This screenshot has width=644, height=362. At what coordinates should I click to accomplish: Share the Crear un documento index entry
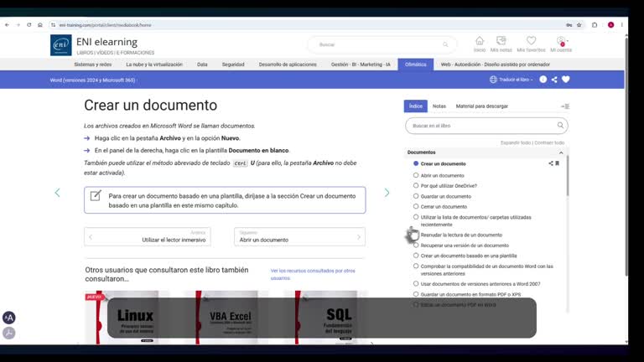pyautogui.click(x=551, y=163)
